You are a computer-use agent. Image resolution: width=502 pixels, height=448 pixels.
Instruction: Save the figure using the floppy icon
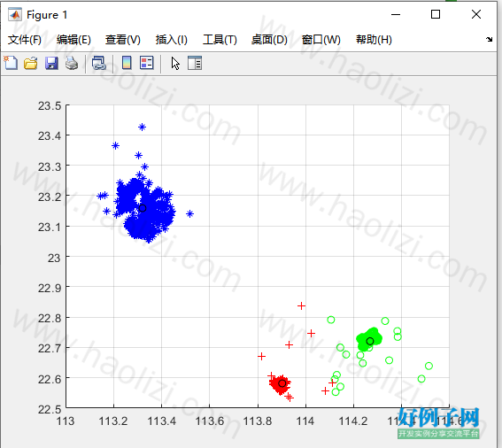click(51, 63)
